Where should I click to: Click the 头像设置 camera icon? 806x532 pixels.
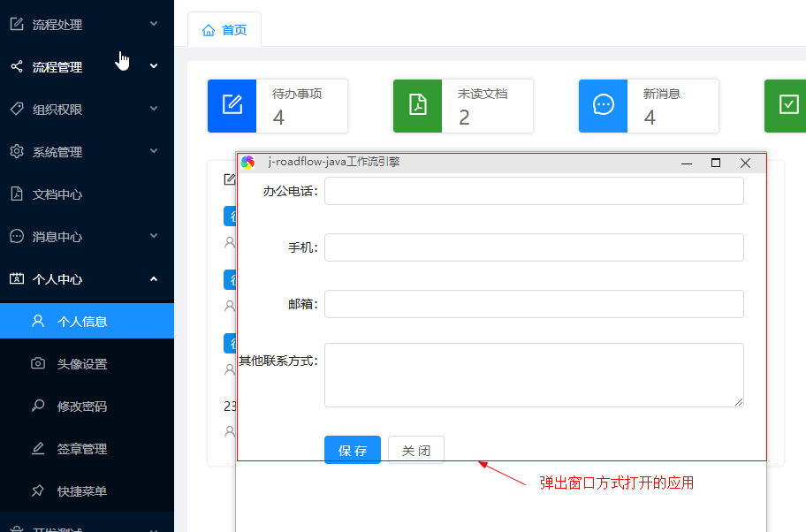38,364
